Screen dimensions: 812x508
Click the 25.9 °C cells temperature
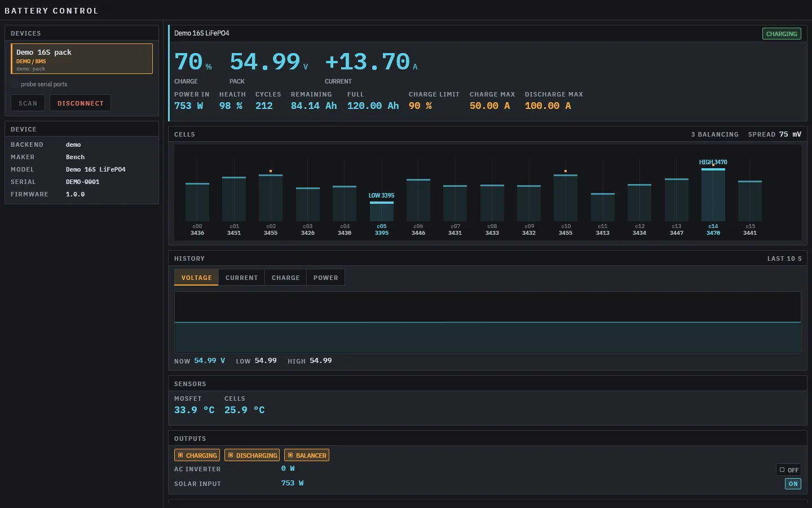245,410
